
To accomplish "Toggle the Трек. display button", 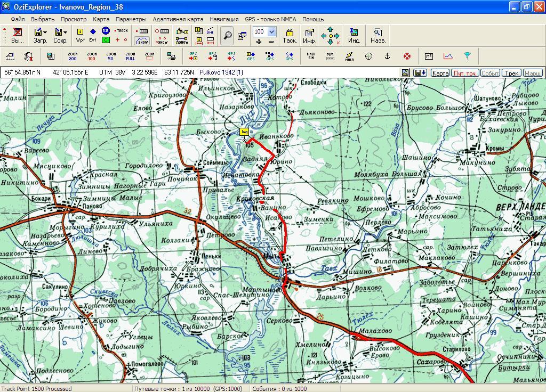I will tap(512, 73).
